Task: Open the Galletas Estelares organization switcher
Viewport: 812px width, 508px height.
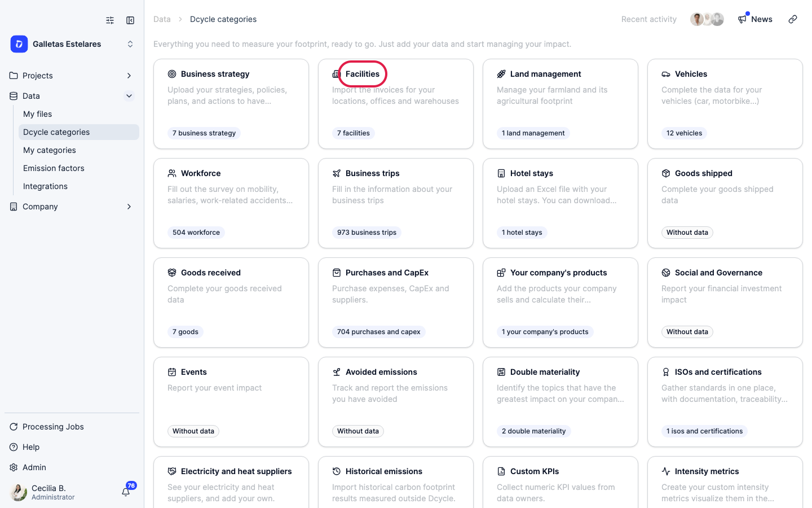Action: click(72, 44)
